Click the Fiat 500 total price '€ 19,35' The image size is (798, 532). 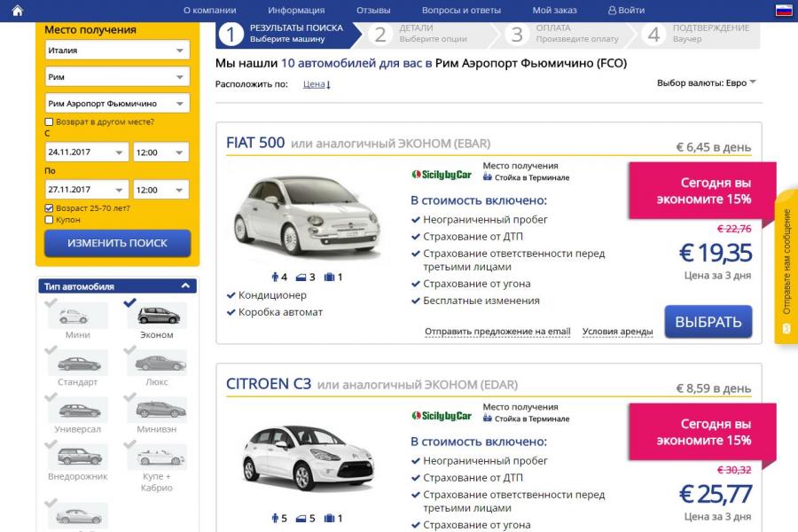(x=716, y=253)
